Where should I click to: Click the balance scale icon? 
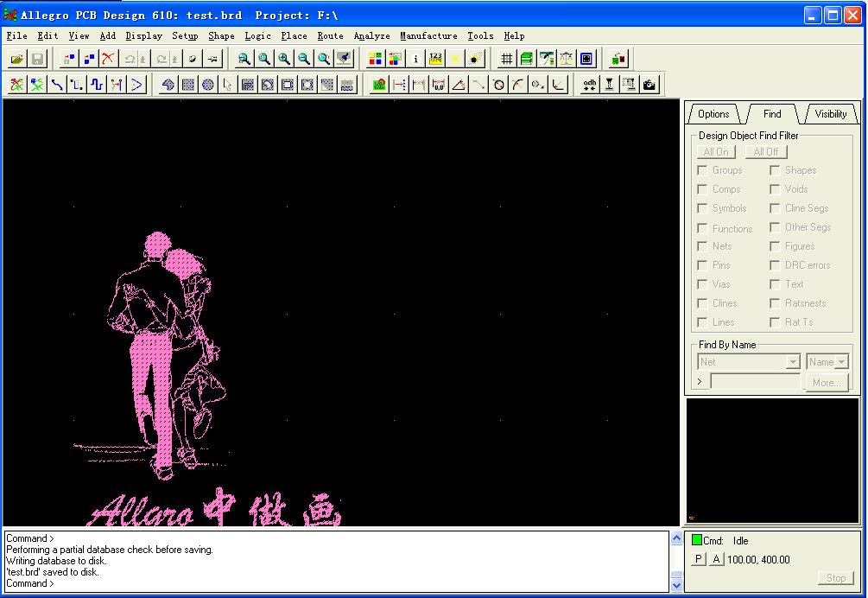(x=567, y=58)
